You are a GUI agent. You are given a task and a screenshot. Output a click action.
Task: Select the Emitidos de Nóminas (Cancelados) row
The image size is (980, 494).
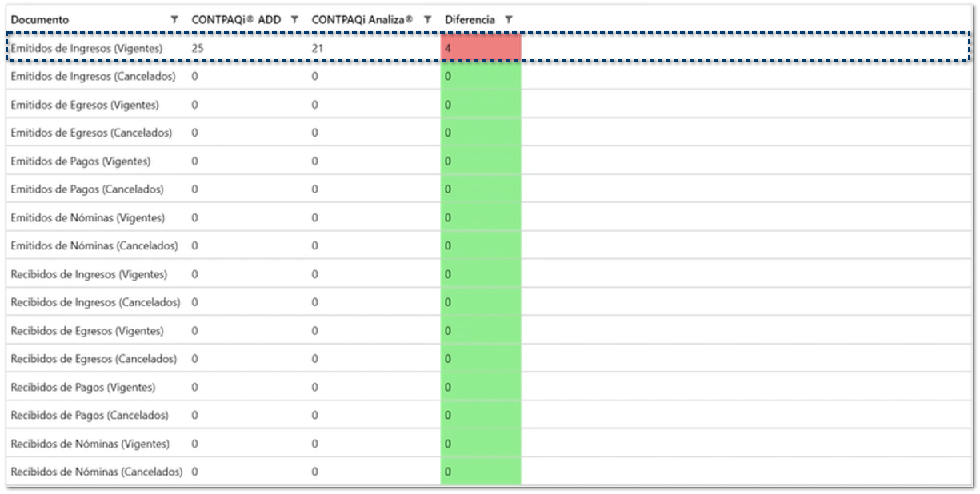tap(489, 245)
